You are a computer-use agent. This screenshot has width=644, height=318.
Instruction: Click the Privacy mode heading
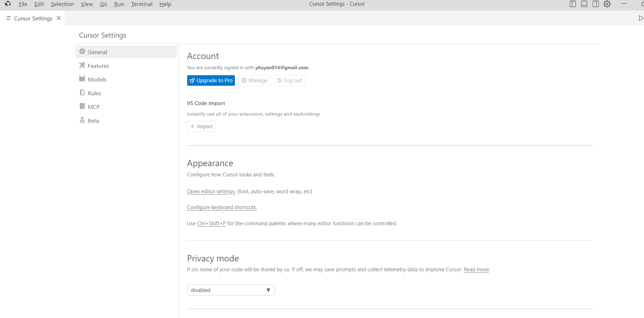point(213,259)
